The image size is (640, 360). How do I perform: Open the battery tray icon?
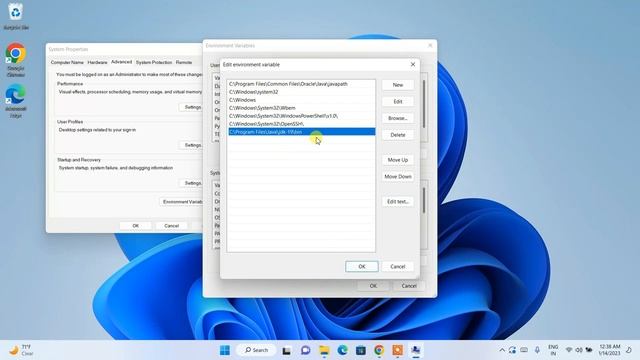point(589,350)
